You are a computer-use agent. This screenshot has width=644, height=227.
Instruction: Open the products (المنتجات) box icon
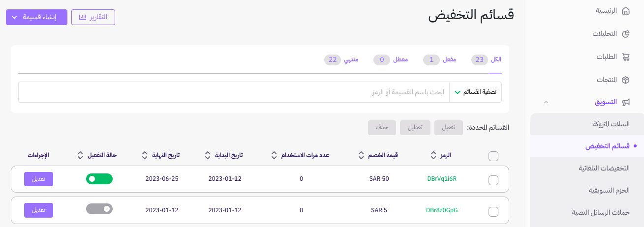(x=626, y=80)
